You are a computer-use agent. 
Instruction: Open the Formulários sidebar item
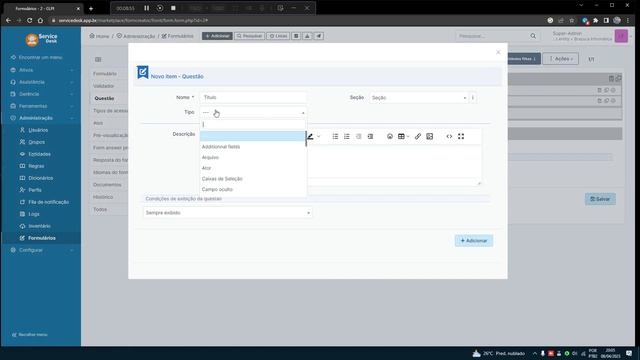41,238
